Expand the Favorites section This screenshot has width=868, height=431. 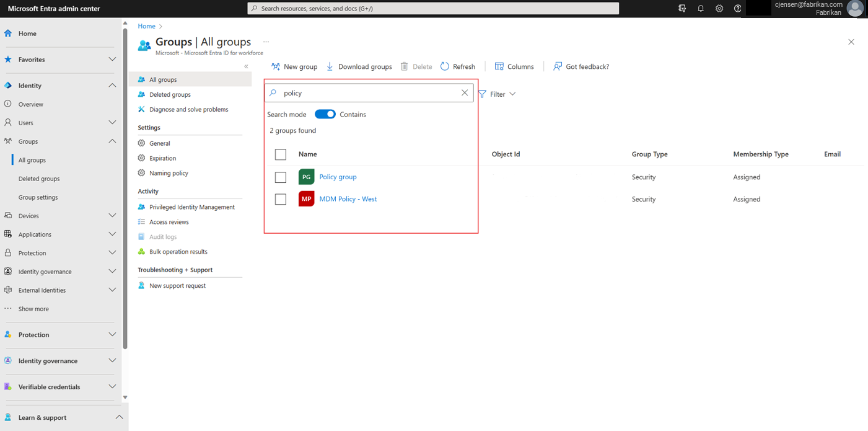(x=112, y=60)
